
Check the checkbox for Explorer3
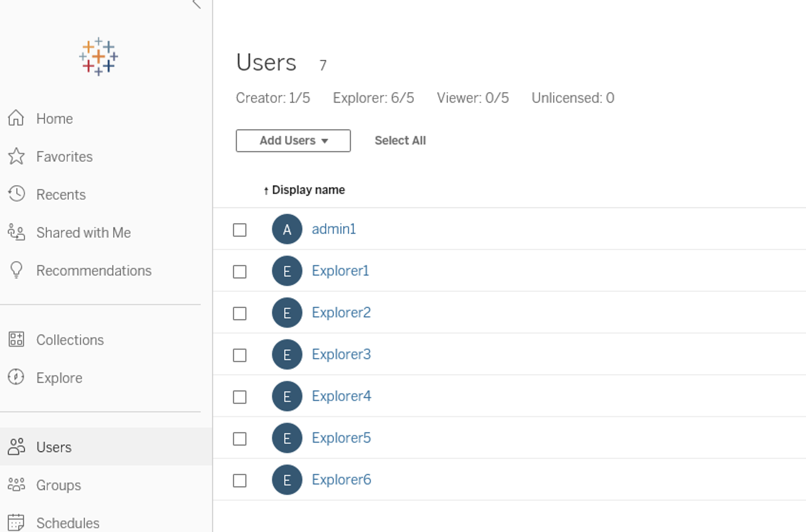[240, 355]
